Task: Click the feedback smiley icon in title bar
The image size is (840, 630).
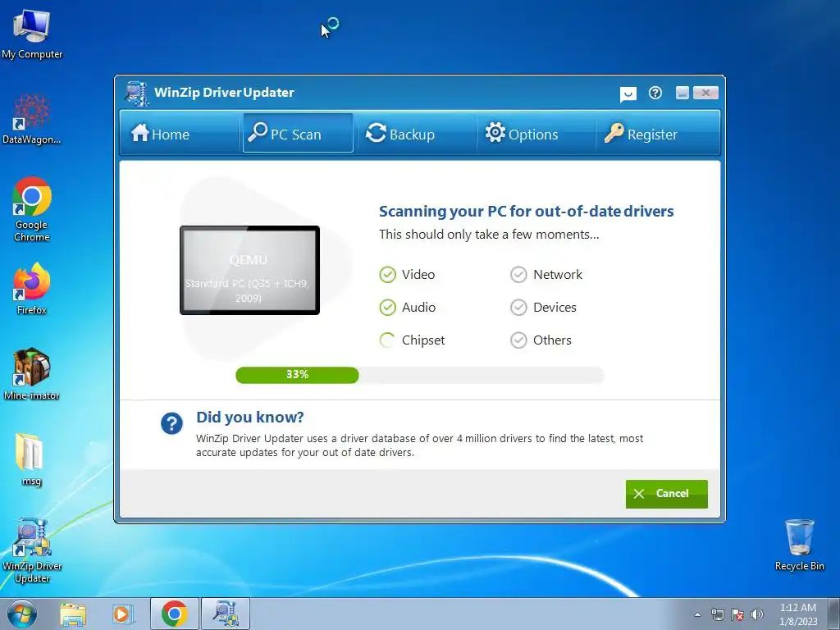Action: (x=628, y=94)
